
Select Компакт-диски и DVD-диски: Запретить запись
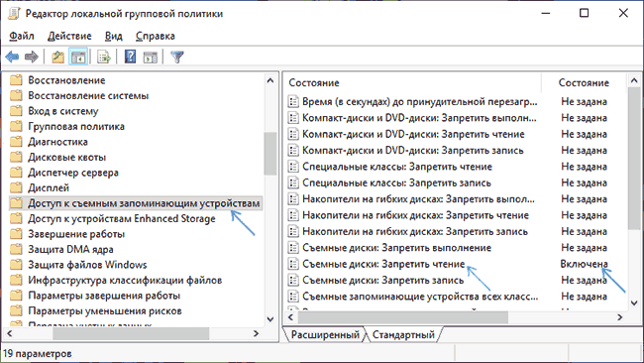[413, 151]
